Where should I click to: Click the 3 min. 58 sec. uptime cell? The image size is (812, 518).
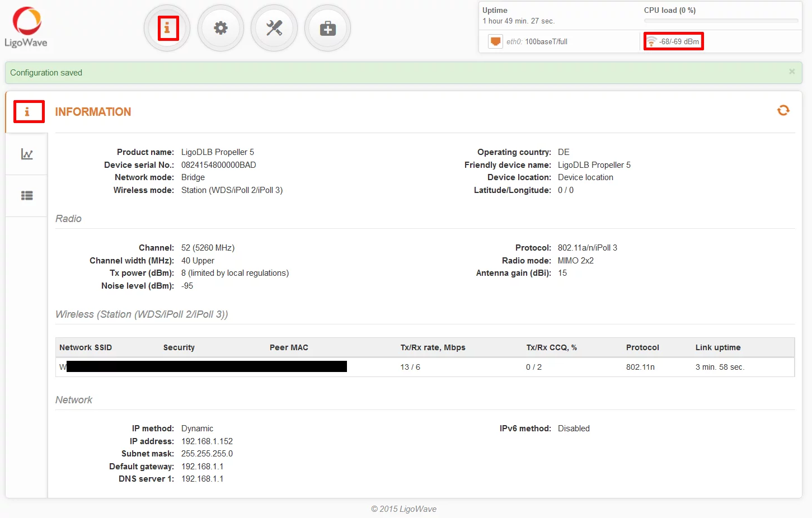tap(720, 367)
